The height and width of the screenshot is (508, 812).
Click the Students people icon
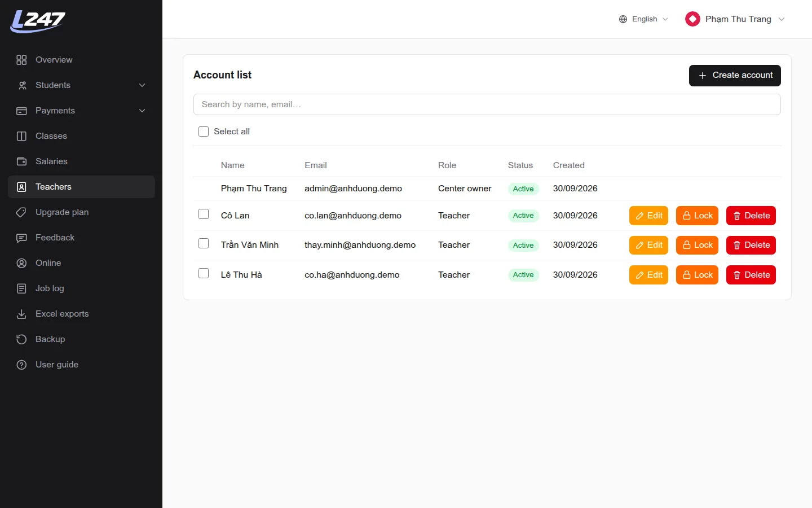(21, 85)
